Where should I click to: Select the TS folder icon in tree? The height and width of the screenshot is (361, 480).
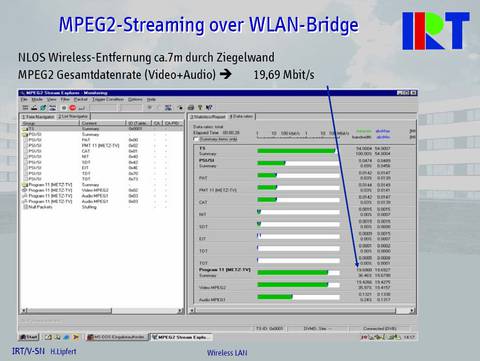point(24,129)
